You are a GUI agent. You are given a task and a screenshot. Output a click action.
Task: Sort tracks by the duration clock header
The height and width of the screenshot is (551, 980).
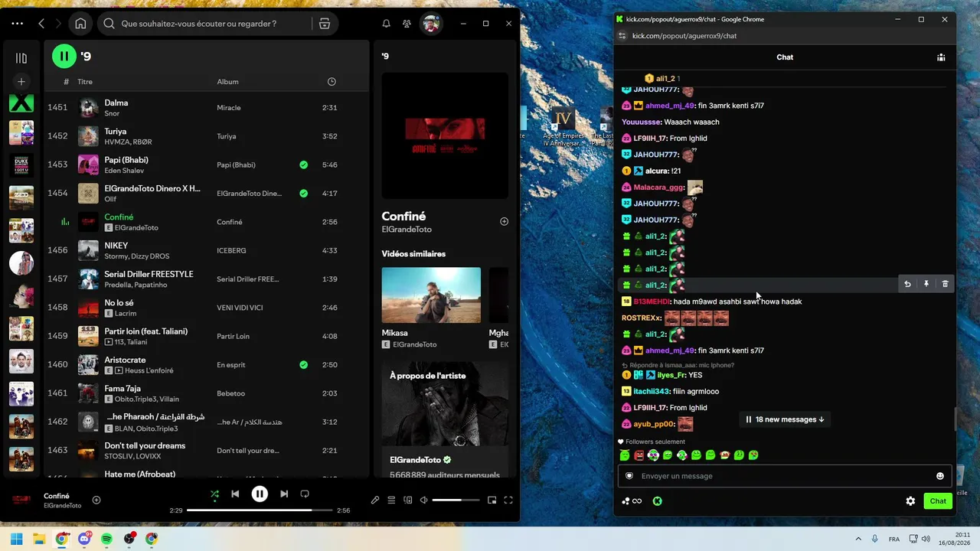point(332,82)
